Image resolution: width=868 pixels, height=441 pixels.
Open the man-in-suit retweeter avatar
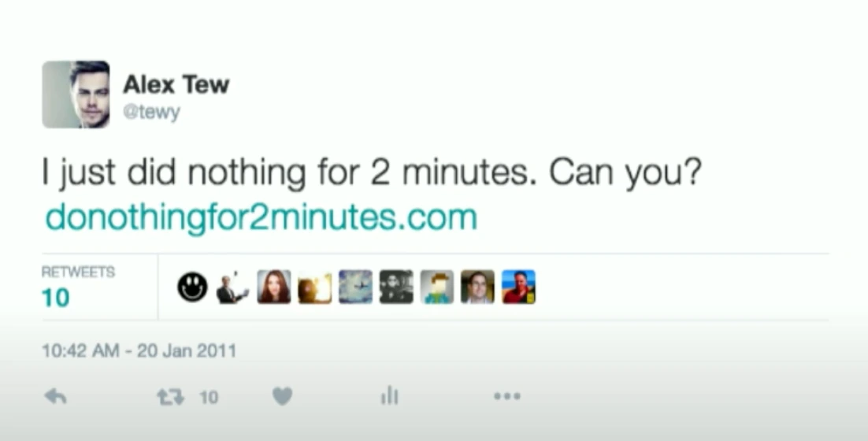232,287
